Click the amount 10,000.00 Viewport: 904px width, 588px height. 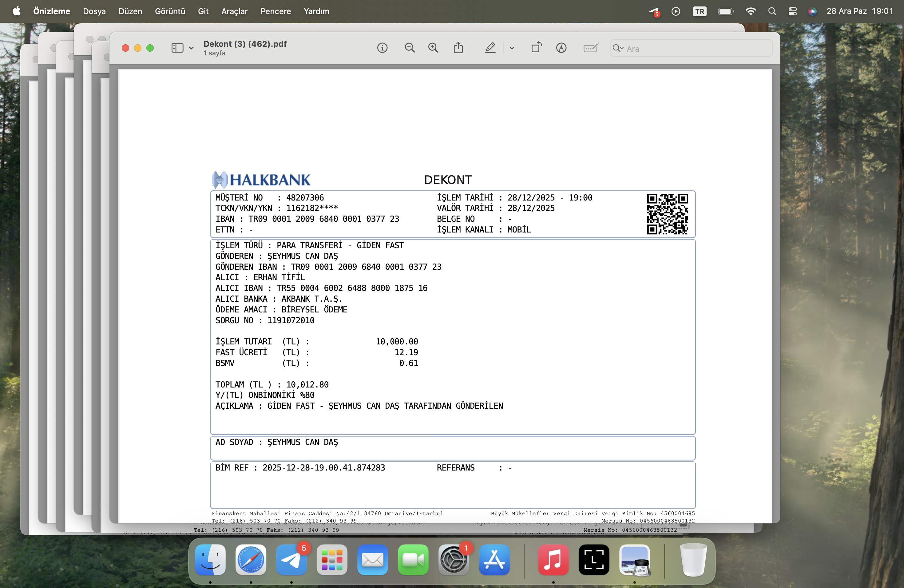pyautogui.click(x=397, y=341)
